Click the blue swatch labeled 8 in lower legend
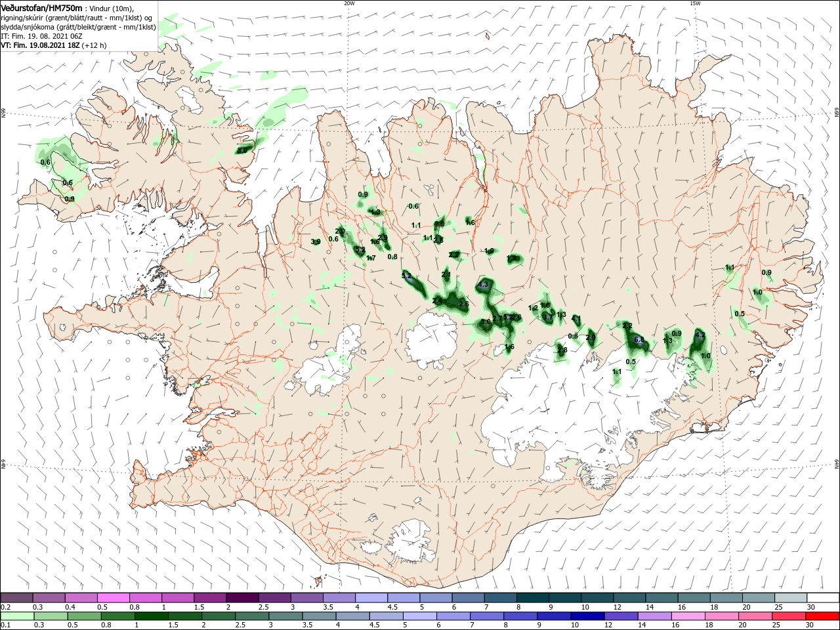840x630 pixels. click(x=520, y=616)
